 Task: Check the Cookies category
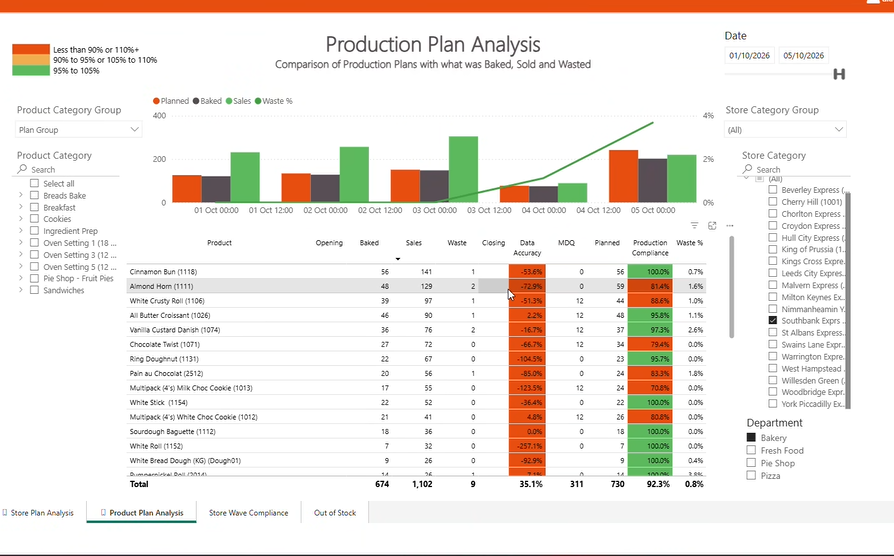coord(35,218)
